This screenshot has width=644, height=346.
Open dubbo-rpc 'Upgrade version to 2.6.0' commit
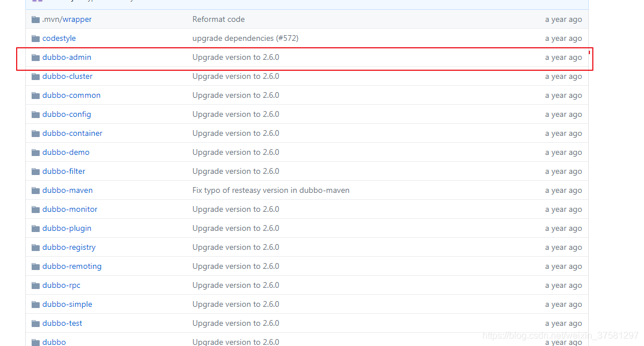[x=236, y=285]
